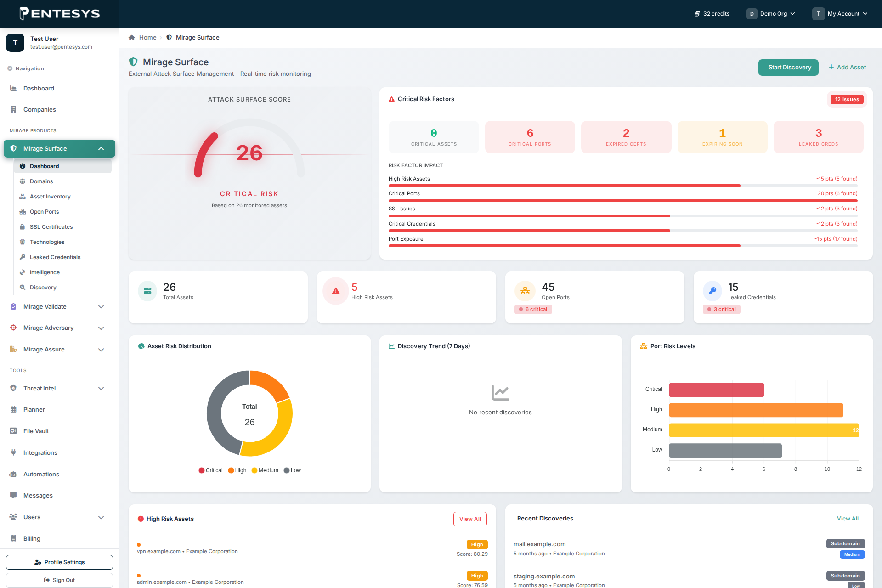Click the Open Ports card network icon
Viewport: 882px width, 588px height.
(525, 291)
